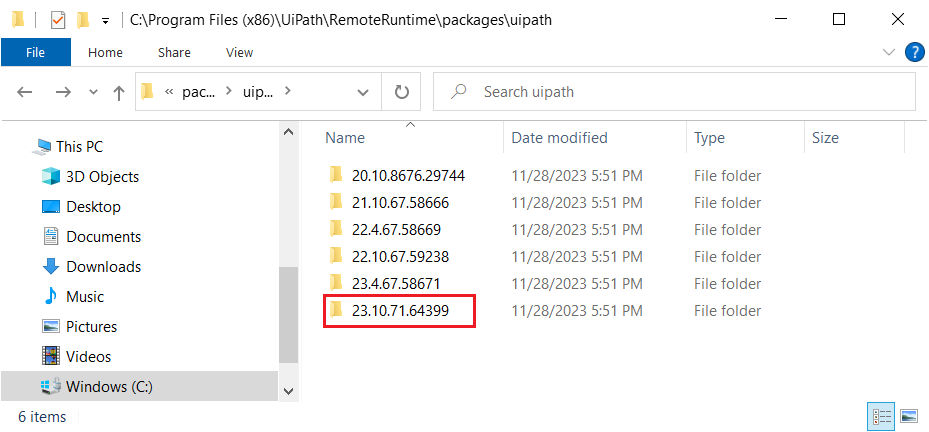The height and width of the screenshot is (432, 929).
Task: Click the Refresh button in address bar
Action: (x=402, y=92)
